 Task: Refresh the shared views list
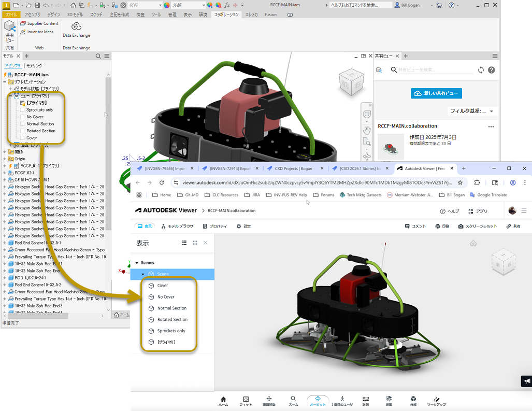point(481,70)
